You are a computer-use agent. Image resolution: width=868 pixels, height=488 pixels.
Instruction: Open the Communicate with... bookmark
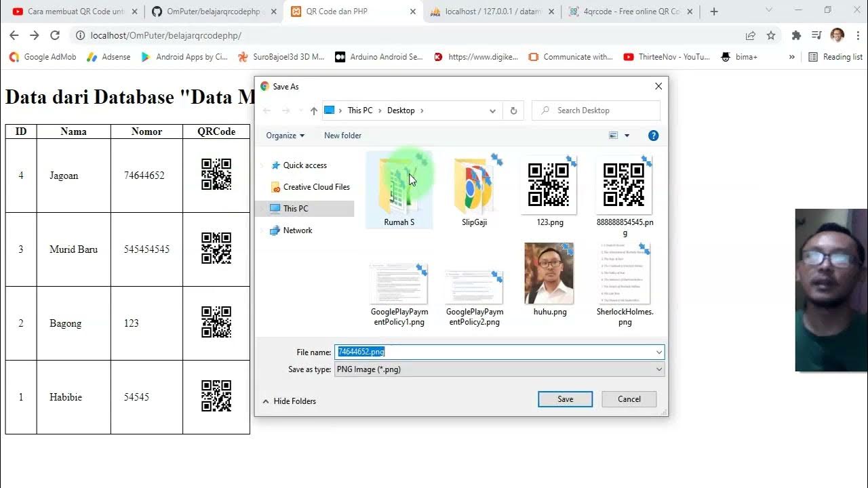click(x=570, y=57)
